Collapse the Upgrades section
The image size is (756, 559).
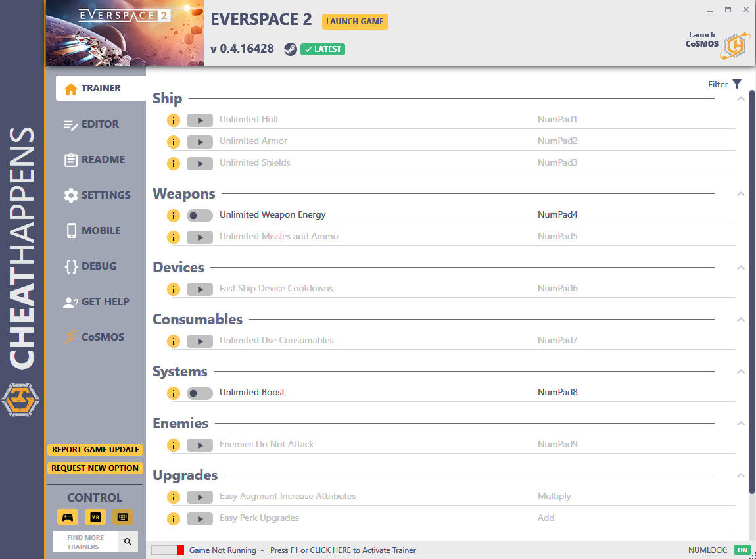point(741,475)
